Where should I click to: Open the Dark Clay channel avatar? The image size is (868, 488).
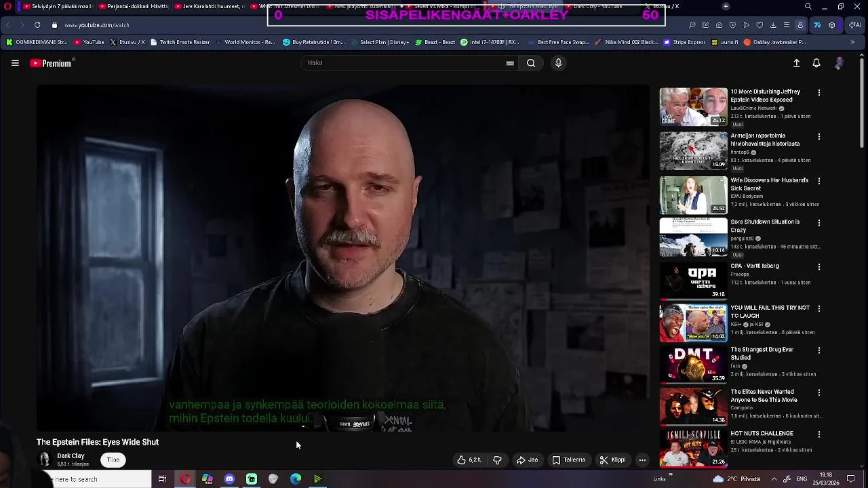click(x=45, y=460)
